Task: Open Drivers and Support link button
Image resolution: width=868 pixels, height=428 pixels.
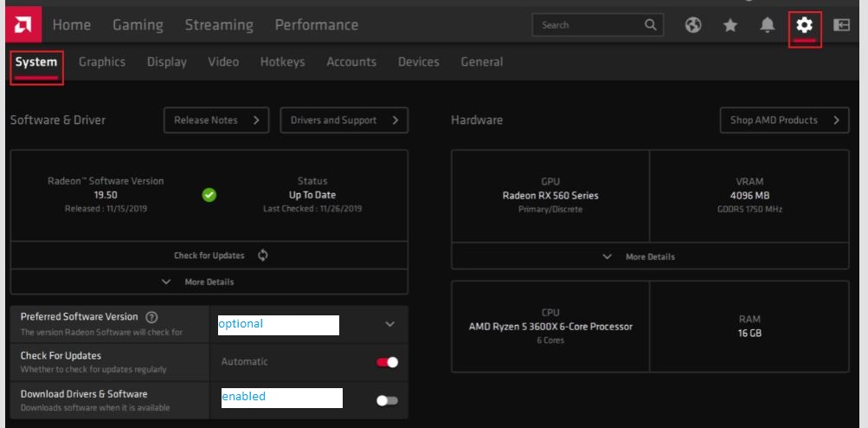Action: pos(344,120)
